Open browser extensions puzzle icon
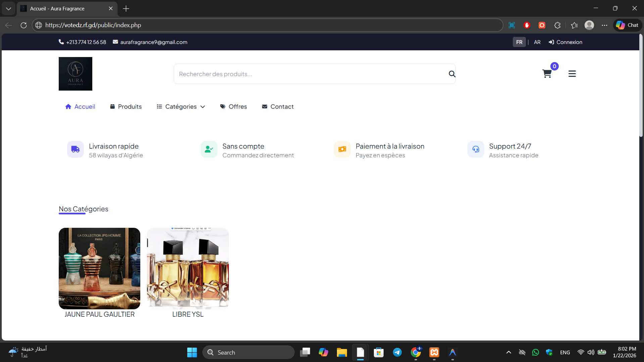The height and width of the screenshot is (362, 644). (557, 25)
